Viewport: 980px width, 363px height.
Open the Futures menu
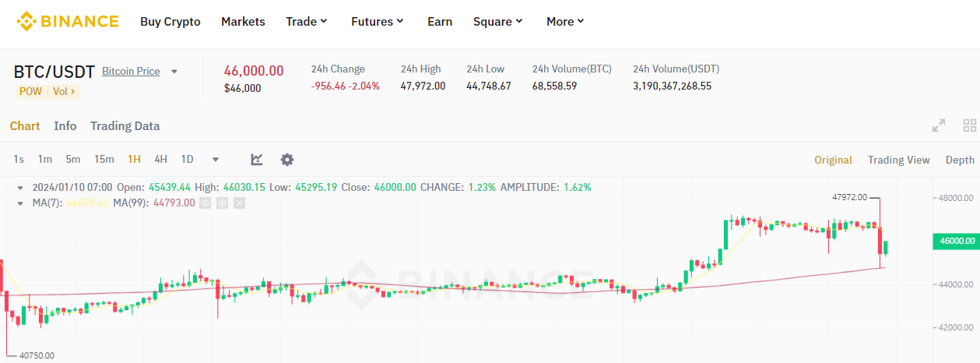tap(378, 22)
